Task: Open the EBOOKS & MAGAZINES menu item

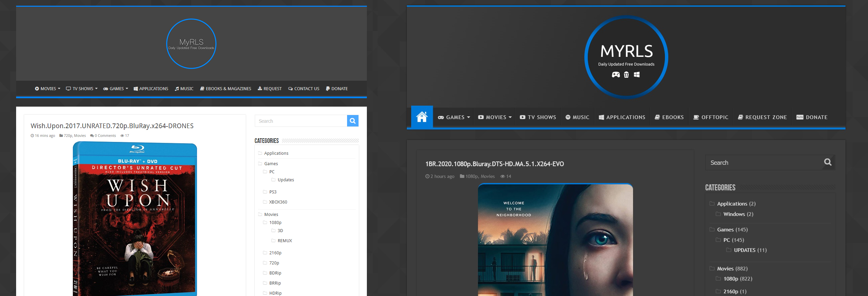Action: pyautogui.click(x=226, y=89)
